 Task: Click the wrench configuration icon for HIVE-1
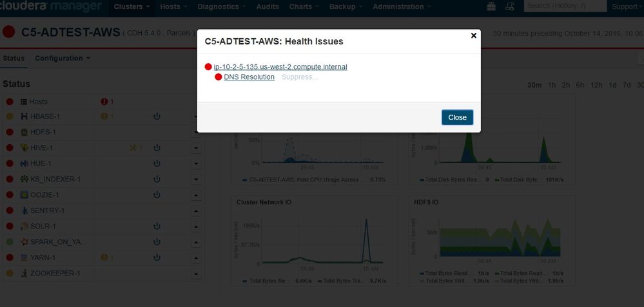(134, 148)
